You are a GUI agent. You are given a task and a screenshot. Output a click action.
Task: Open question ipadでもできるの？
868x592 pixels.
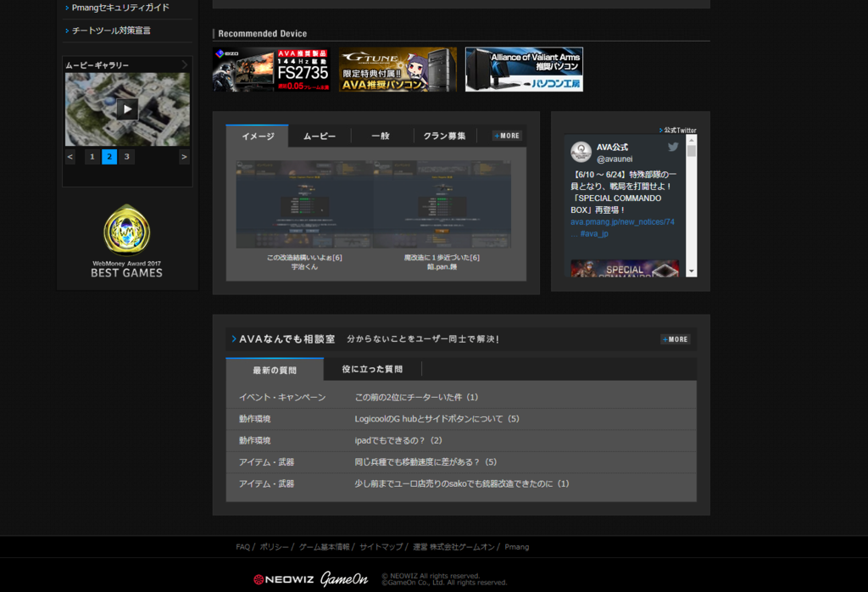point(398,440)
